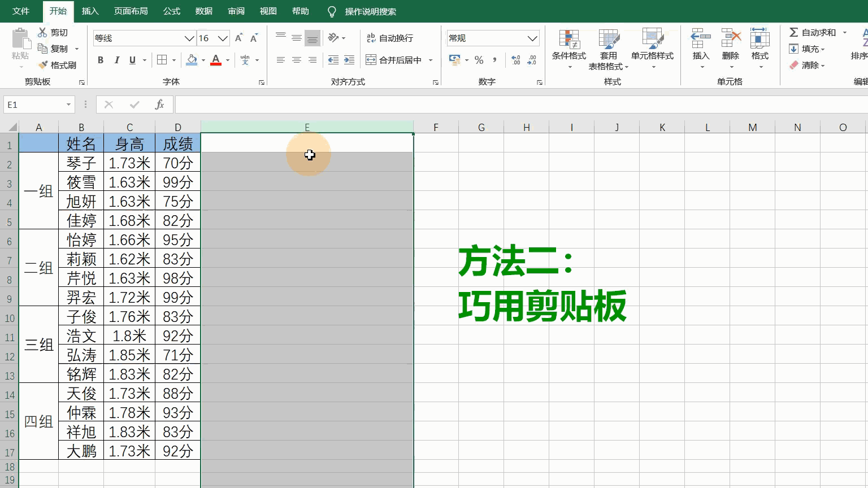Apply red font color A
The image size is (868, 488).
click(x=216, y=60)
